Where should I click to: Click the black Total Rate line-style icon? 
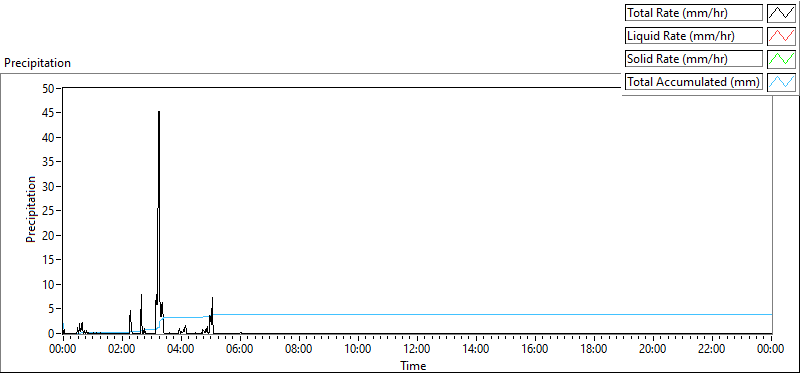[782, 13]
